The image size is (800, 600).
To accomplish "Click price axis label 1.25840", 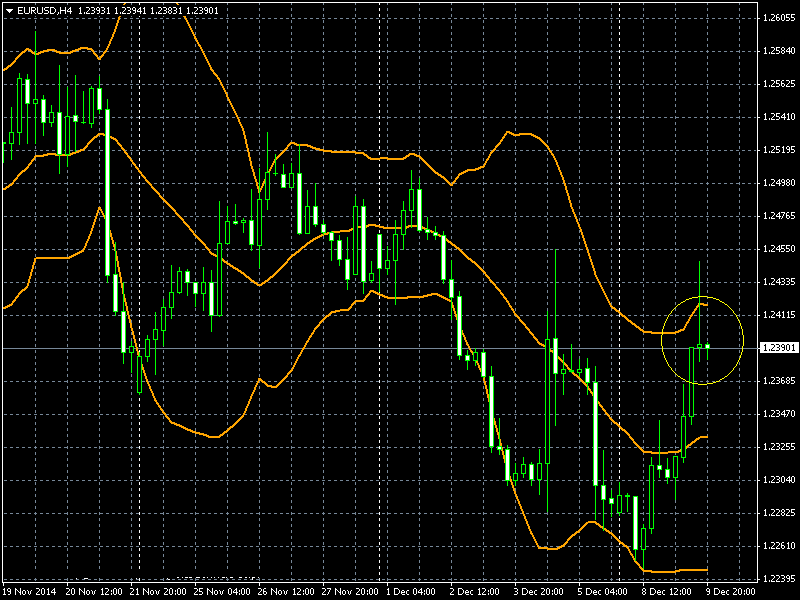I will tap(779, 51).
